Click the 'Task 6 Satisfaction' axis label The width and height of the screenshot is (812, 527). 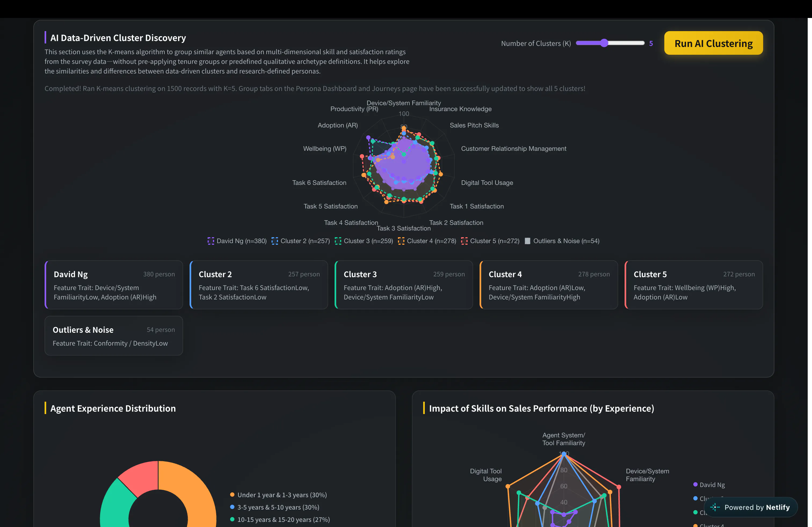319,183
